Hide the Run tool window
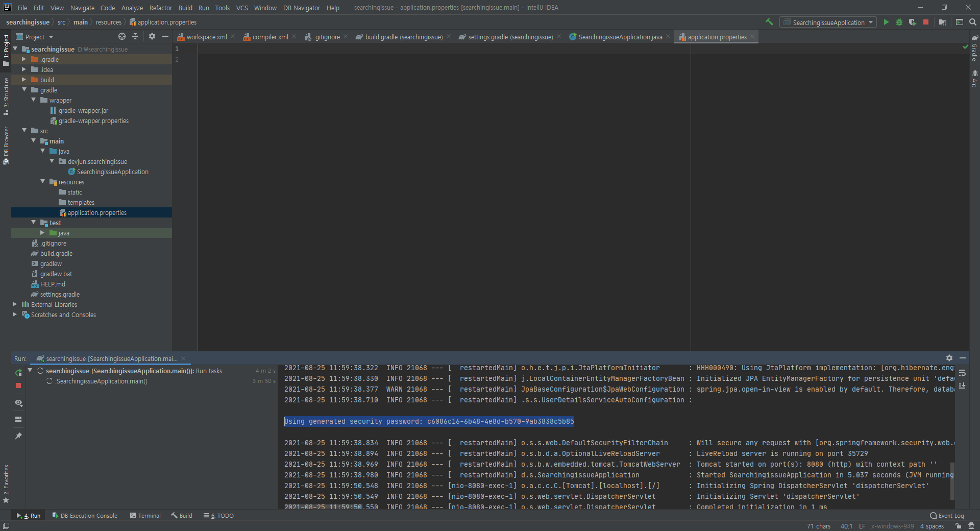 963,358
